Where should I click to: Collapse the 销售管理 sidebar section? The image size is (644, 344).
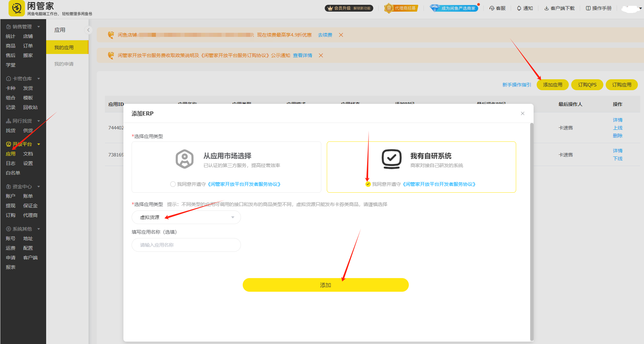coord(38,26)
